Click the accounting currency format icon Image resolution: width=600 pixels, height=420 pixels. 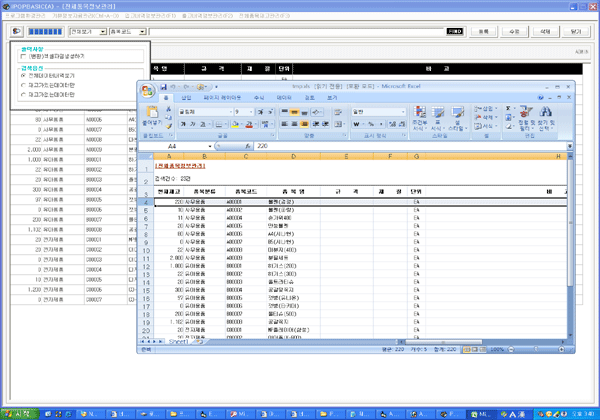tap(357, 124)
